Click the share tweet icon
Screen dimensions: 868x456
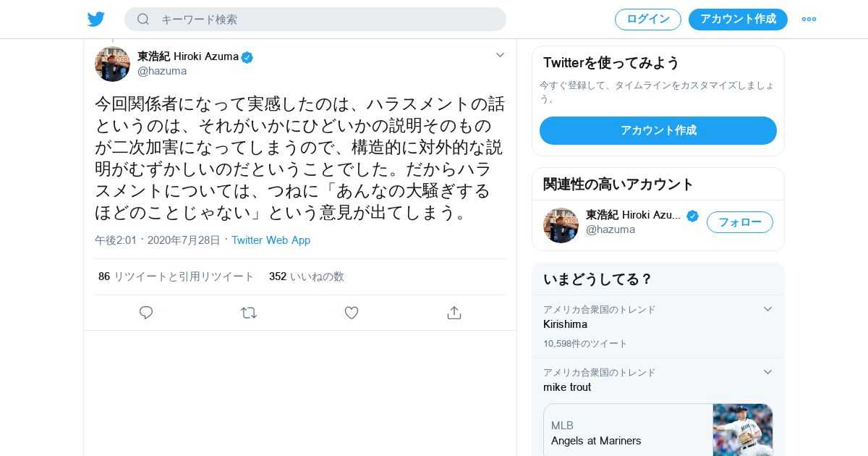(x=454, y=313)
